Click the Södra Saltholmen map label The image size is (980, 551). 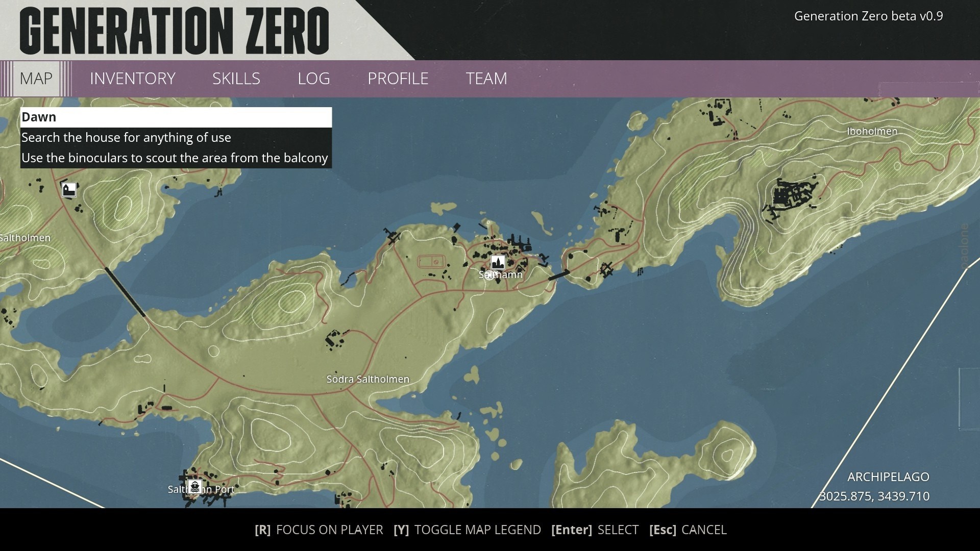[x=368, y=379]
